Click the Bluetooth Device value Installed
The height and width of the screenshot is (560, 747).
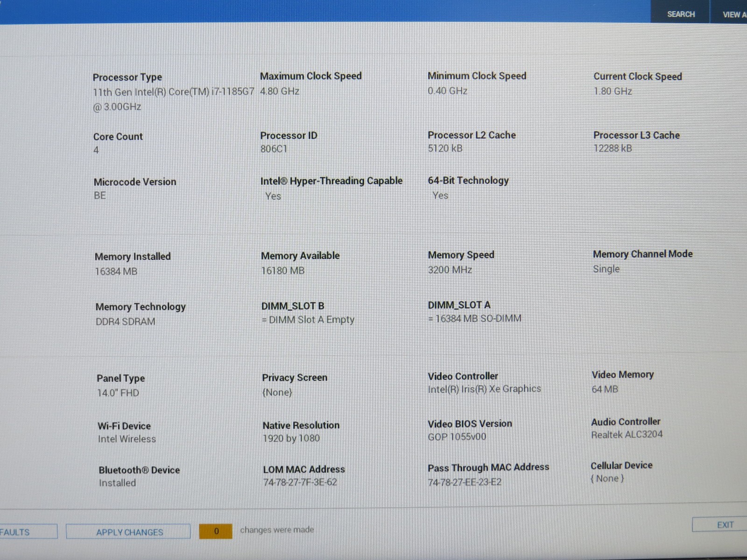click(117, 483)
